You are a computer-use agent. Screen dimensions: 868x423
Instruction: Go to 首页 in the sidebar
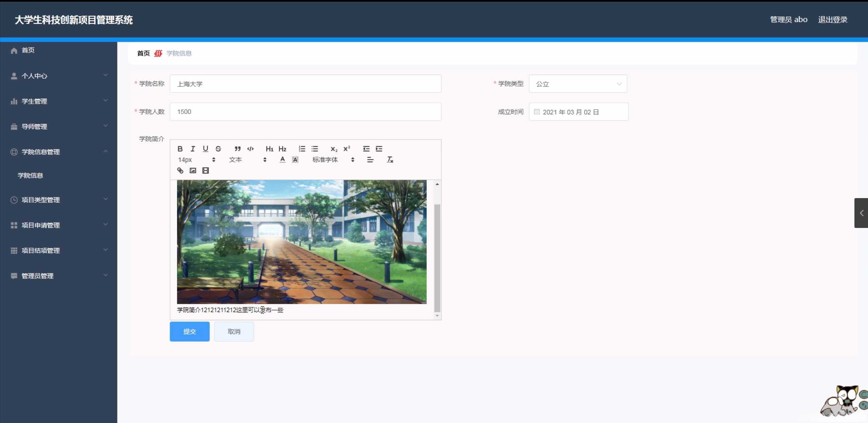coord(28,50)
